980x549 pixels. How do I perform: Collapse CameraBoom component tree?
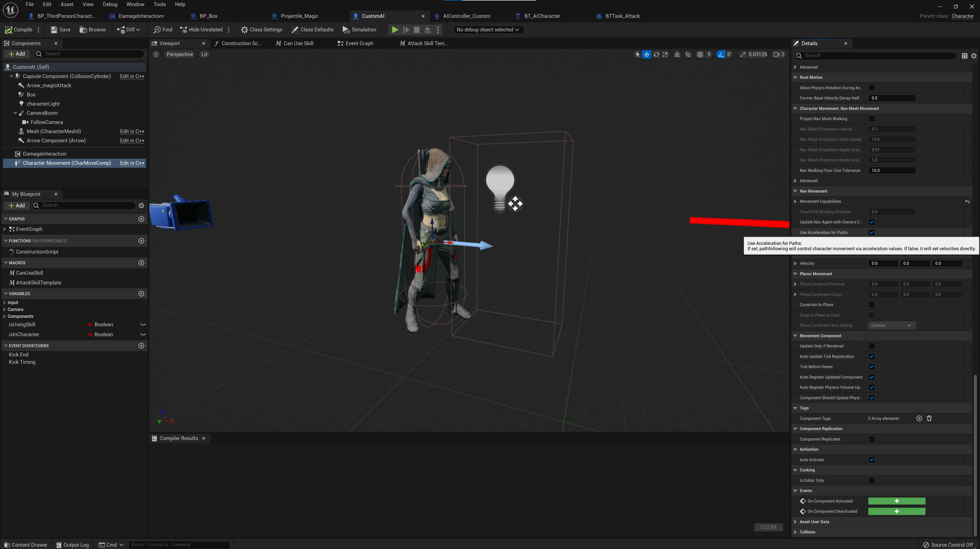(15, 113)
